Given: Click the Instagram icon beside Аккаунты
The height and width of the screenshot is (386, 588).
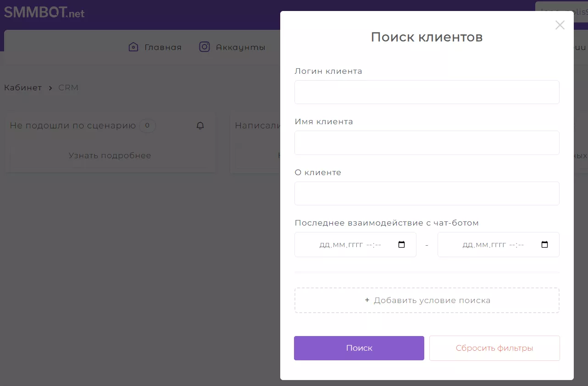Looking at the screenshot, I should [x=205, y=47].
